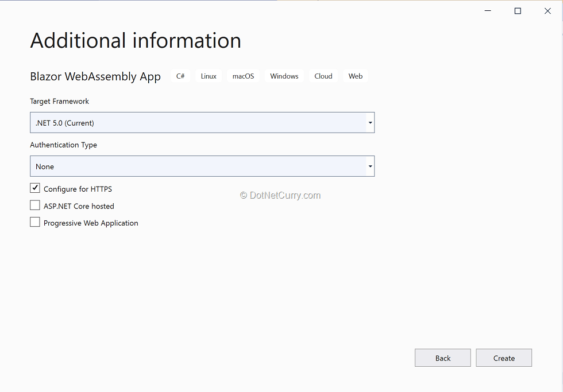Image resolution: width=563 pixels, height=392 pixels.
Task: Close the Additional information dialog
Action: [547, 11]
